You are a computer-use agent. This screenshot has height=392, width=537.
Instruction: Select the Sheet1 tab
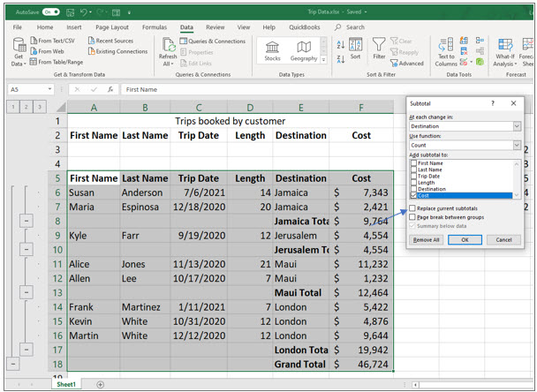pos(66,384)
